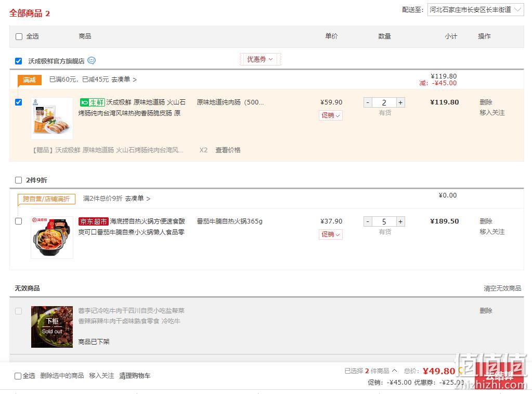Expand the 优惠券 coupon dropdown

point(260,59)
